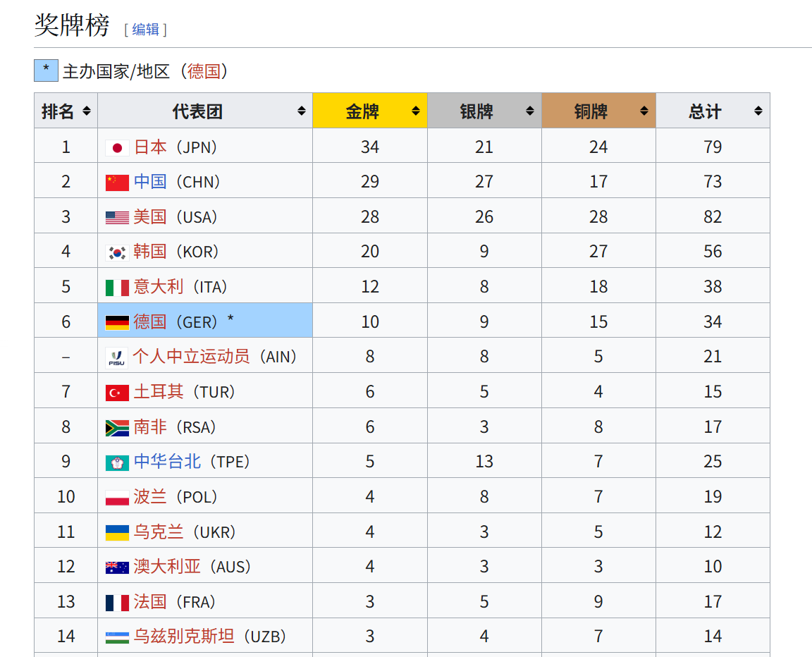Screen dimensions: 812x657
Task: Click the Uzbekistan flag icon
Action: point(117,637)
